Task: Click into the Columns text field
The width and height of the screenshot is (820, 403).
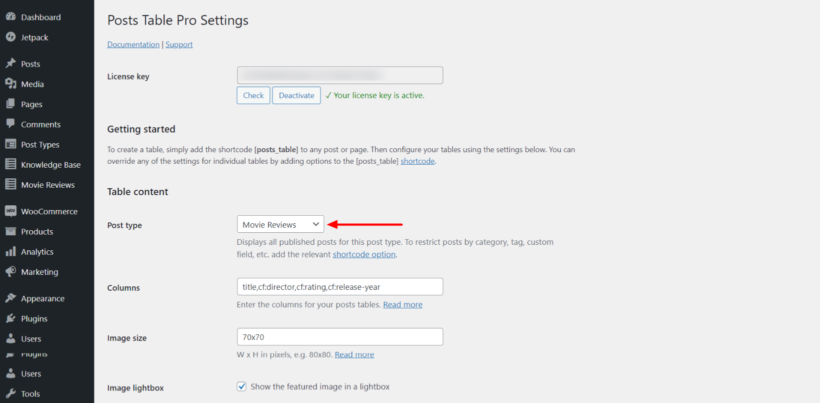Action: coord(340,286)
